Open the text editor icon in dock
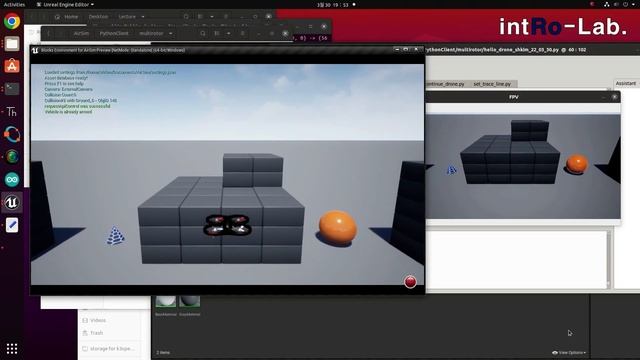Viewport: 640px width, 360px height. [x=12, y=225]
